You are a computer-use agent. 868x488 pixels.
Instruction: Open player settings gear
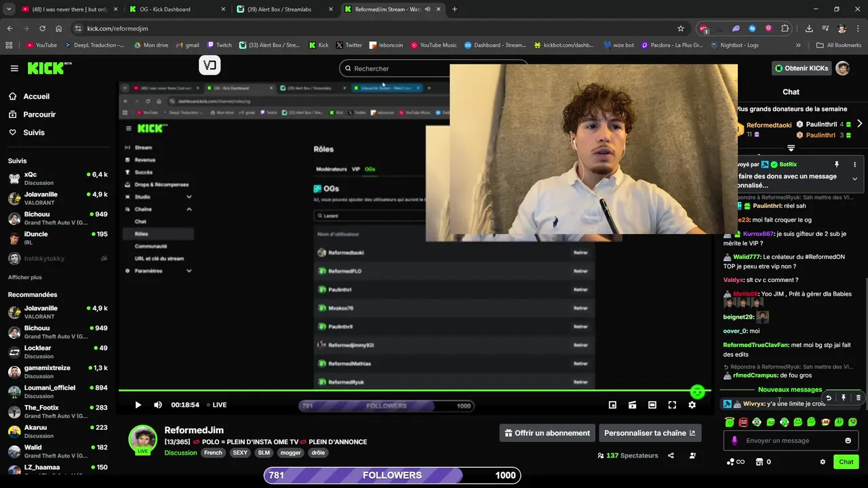pyautogui.click(x=692, y=405)
